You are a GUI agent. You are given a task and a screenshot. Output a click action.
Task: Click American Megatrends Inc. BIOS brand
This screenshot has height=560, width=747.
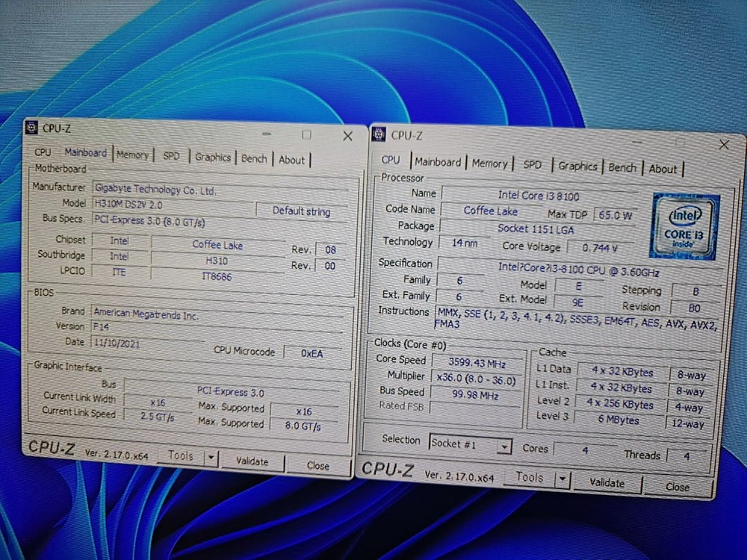click(x=219, y=315)
